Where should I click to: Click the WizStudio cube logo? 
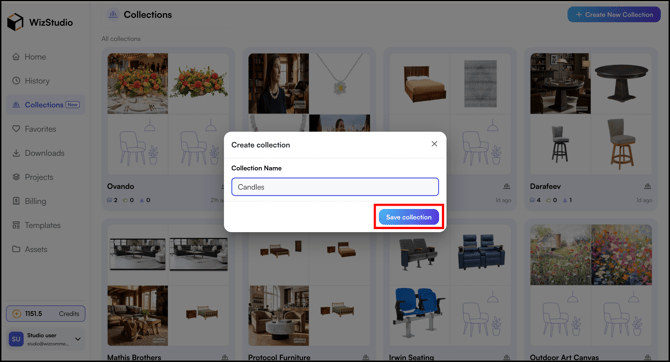point(15,22)
